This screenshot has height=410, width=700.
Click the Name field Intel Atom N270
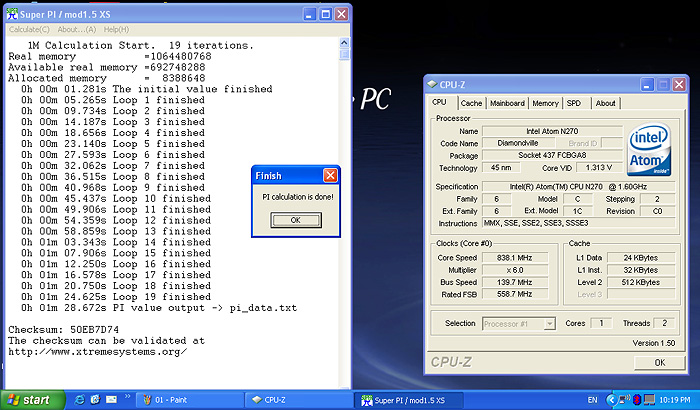(552, 131)
